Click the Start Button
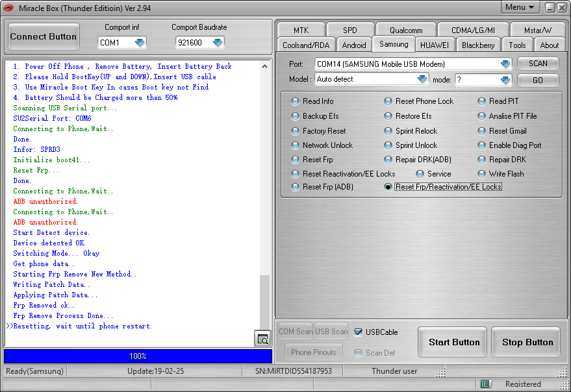This screenshot has height=392, width=571. click(452, 342)
